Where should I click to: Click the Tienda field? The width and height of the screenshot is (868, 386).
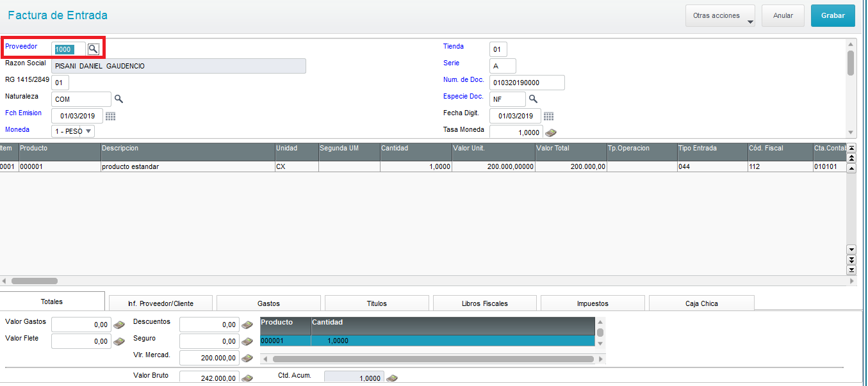pos(498,49)
